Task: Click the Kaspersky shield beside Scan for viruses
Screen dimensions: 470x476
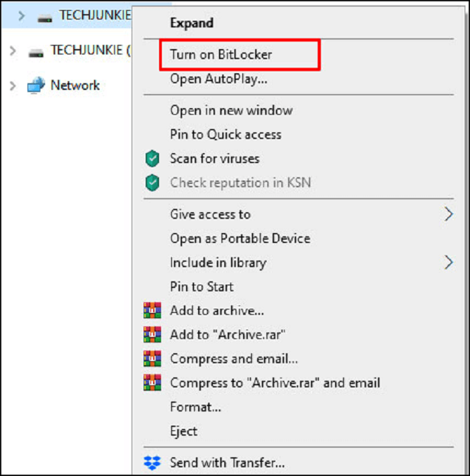Action: (x=152, y=158)
